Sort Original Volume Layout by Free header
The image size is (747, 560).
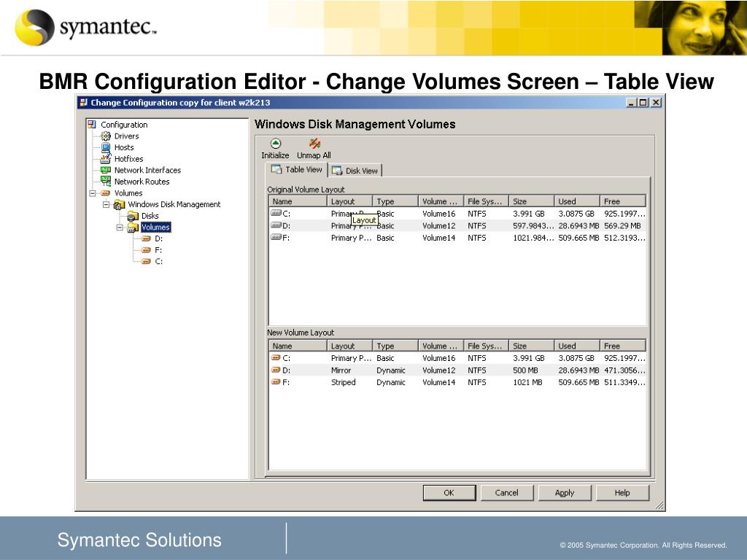tap(623, 201)
